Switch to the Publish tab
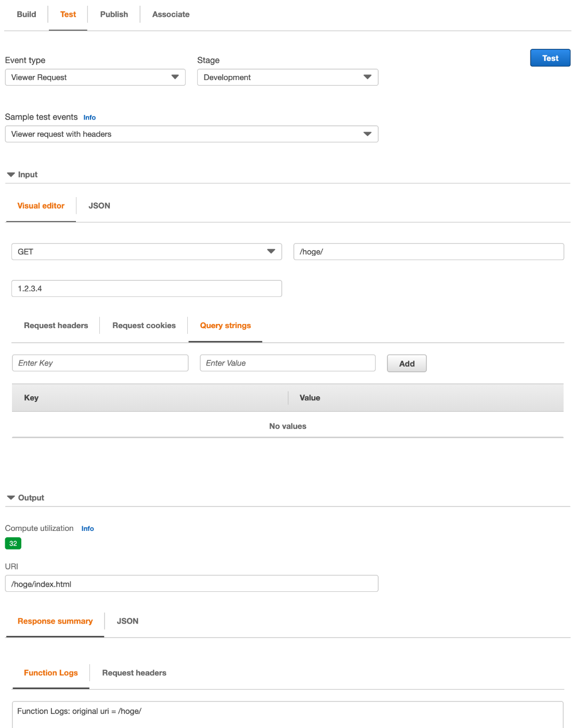 [x=114, y=15]
